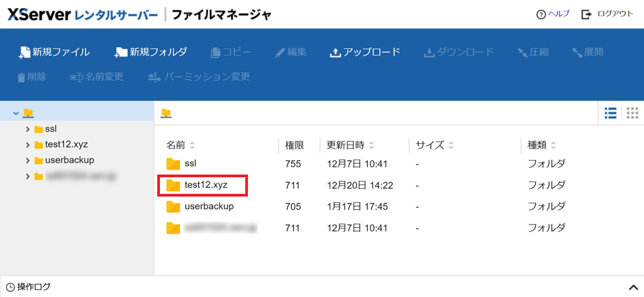Expand the ssl folder in tree

28,129
